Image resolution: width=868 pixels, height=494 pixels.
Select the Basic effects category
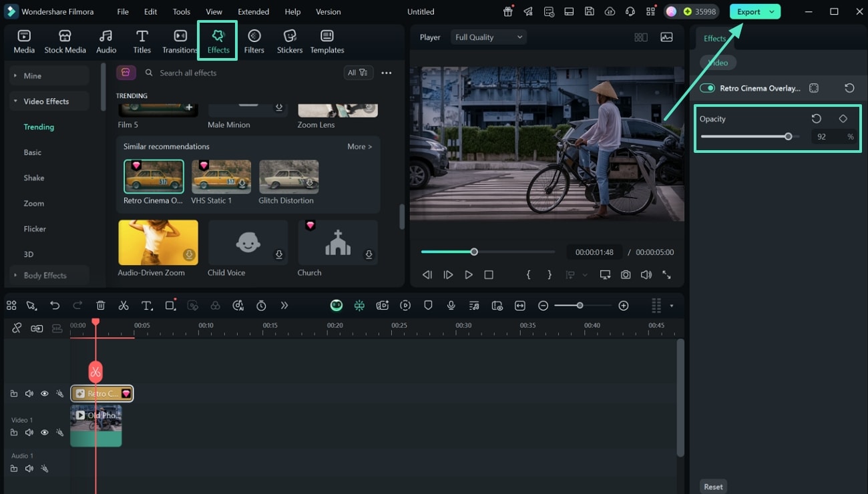coord(33,152)
